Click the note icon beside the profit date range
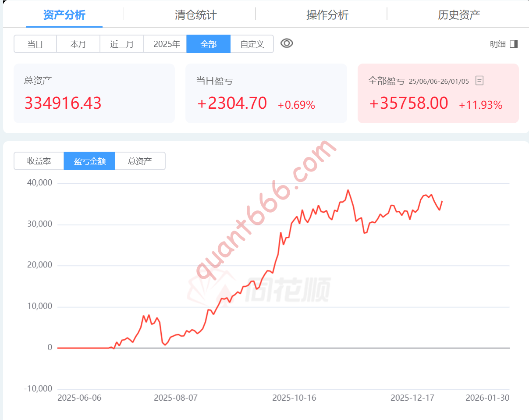This screenshot has width=529, height=420. coord(479,81)
